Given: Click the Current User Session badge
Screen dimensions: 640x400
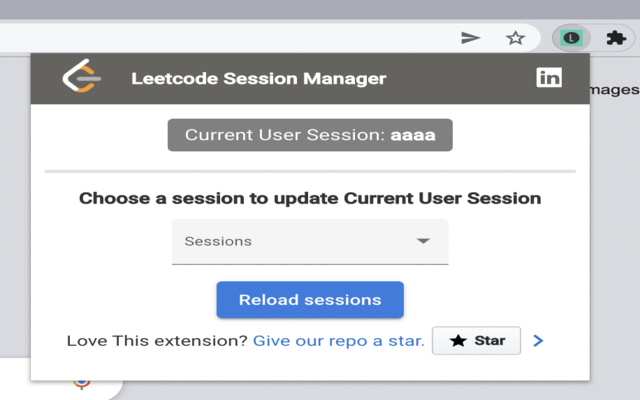Looking at the screenshot, I should (x=310, y=135).
